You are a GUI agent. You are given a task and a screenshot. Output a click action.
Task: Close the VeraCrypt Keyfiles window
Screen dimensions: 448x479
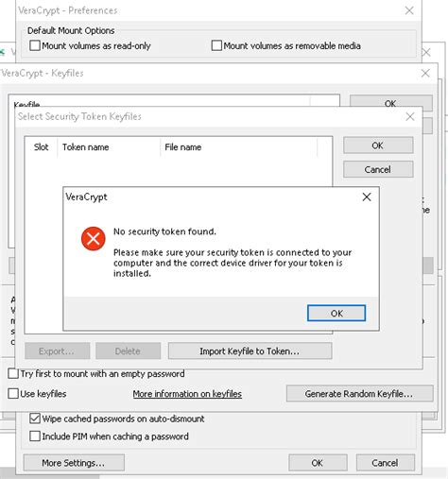425,74
